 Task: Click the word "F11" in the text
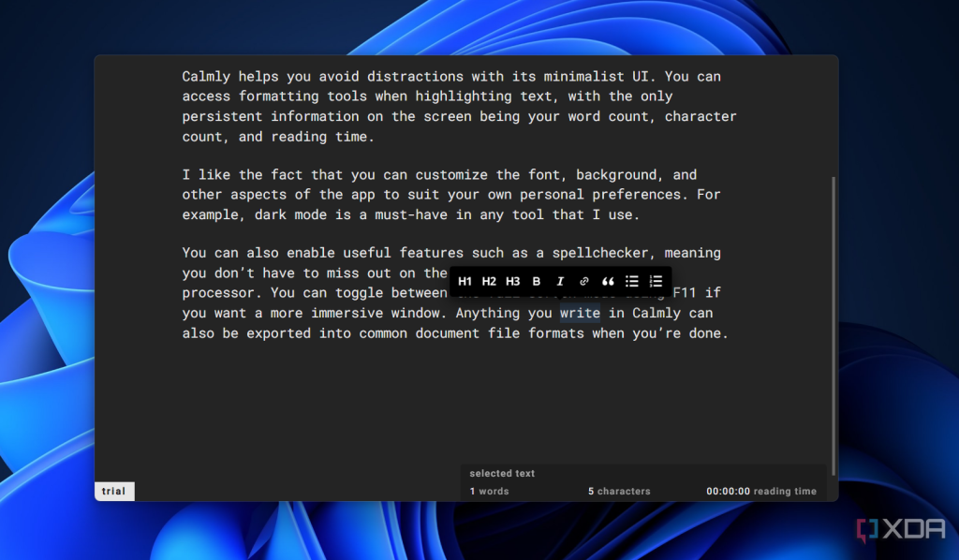tap(685, 293)
